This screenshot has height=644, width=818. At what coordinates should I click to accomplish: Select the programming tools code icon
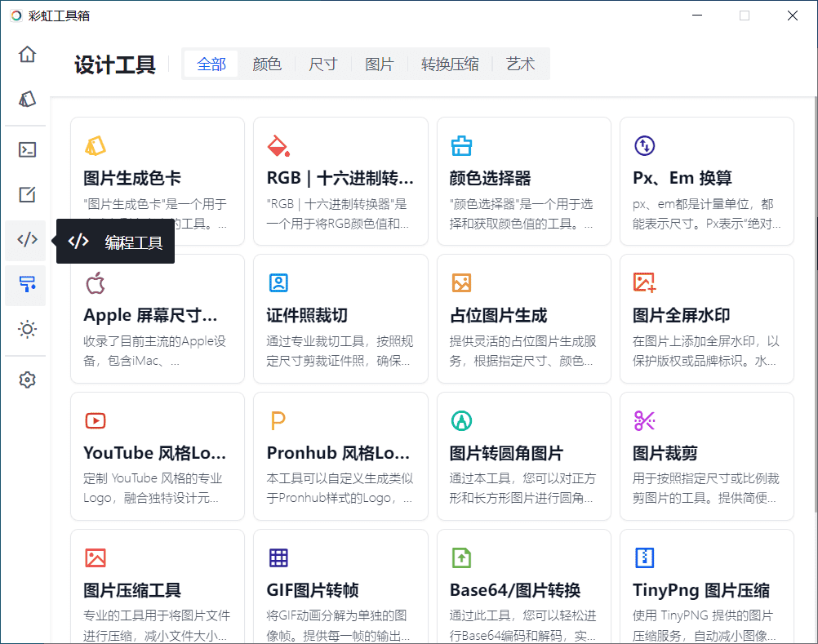(27, 240)
